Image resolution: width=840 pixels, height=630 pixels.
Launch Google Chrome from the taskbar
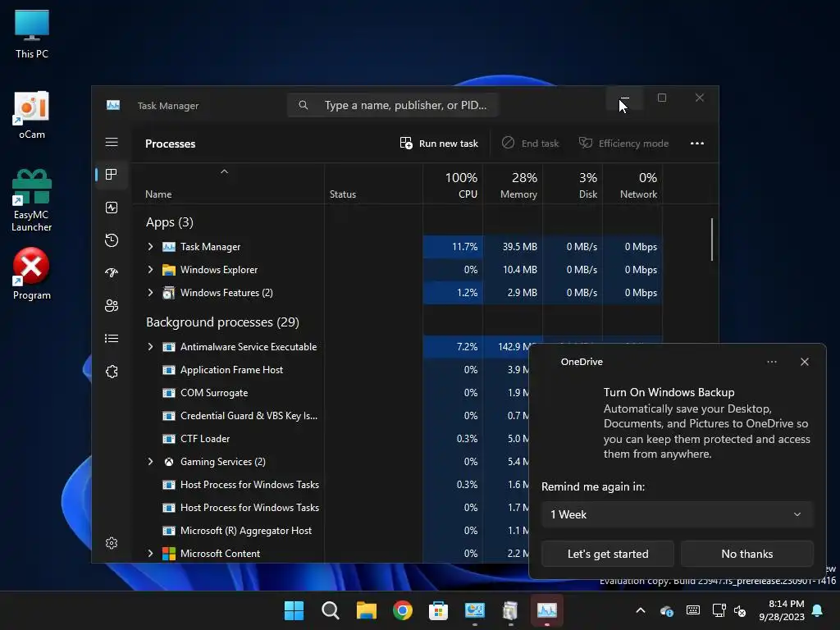coord(402,610)
